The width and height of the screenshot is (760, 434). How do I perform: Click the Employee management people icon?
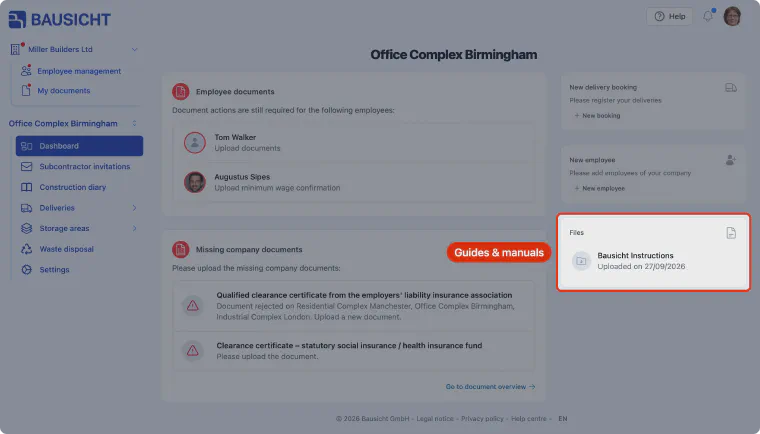pos(26,71)
